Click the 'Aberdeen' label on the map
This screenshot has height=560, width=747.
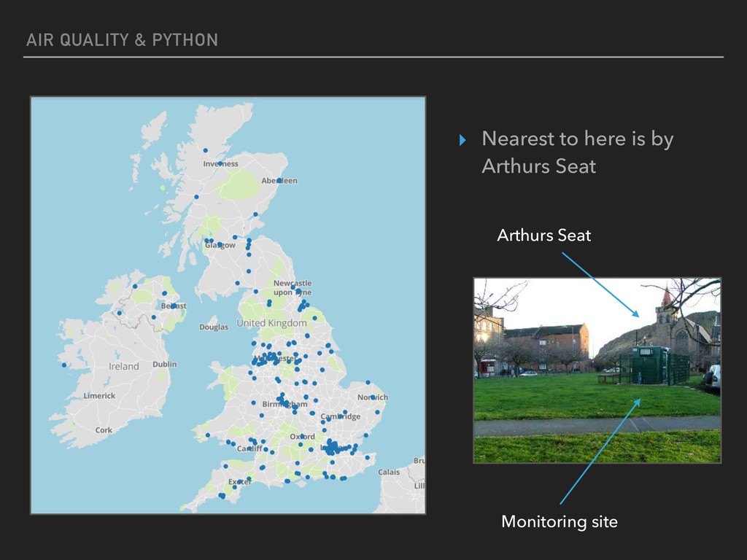click(x=279, y=181)
